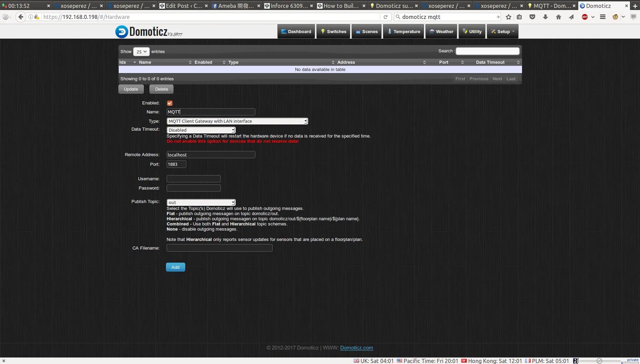The width and height of the screenshot is (640, 364).
Task: Uncheck the Enabled checkbox
Action: point(170,103)
